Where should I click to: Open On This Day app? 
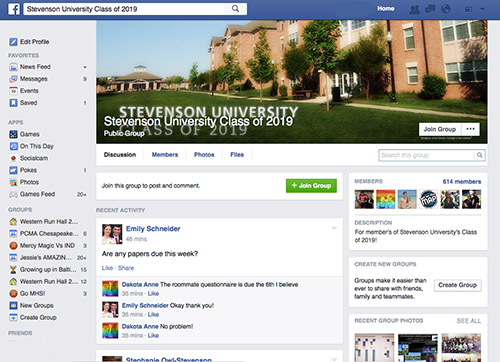36,146
